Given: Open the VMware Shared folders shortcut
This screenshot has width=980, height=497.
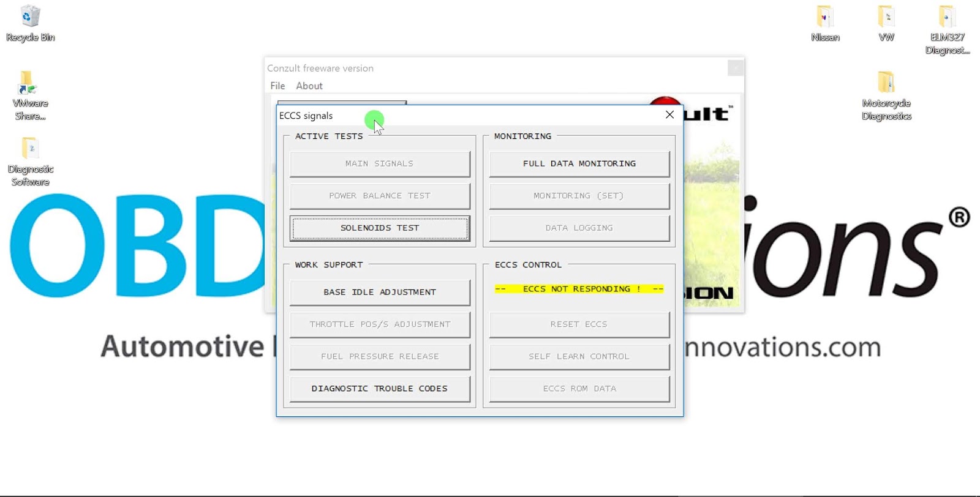Looking at the screenshot, I should pos(30,95).
